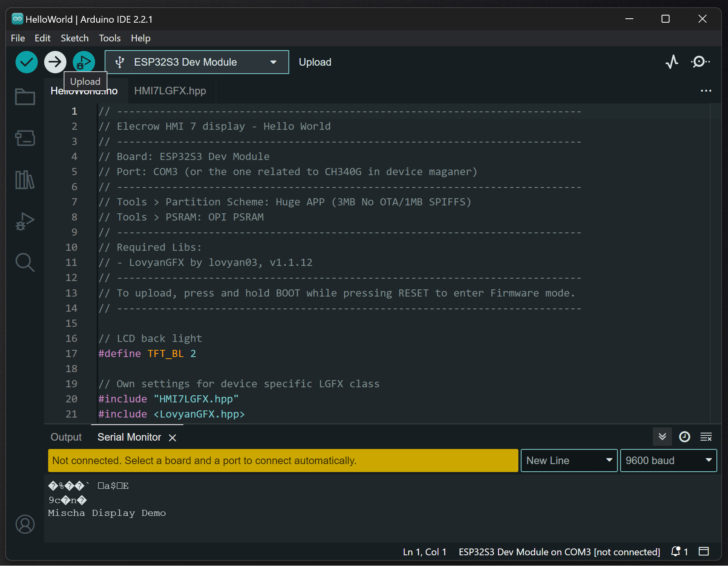The image size is (728, 566).
Task: Toggle bottom panel icon in status bar
Action: pyautogui.click(x=704, y=551)
